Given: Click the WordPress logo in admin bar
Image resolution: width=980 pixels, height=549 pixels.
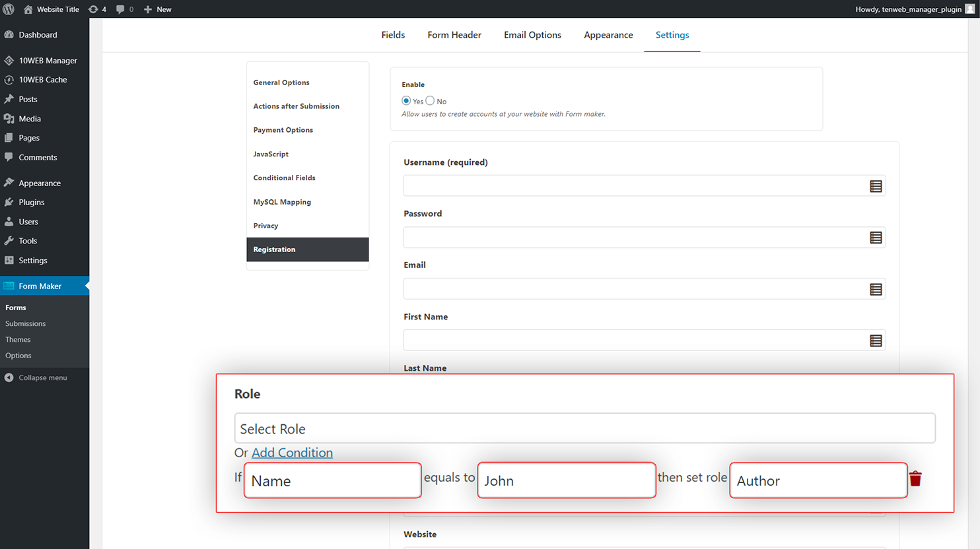Looking at the screenshot, I should coord(9,9).
